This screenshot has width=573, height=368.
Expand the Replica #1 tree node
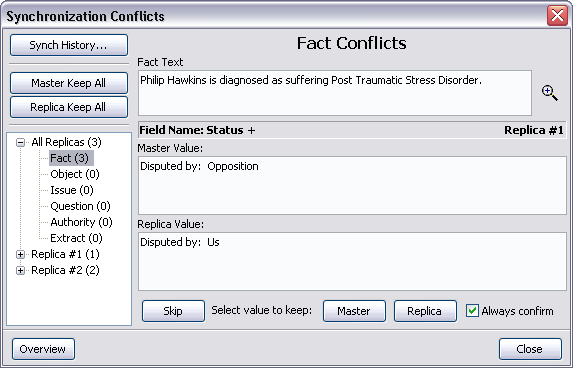(x=21, y=254)
